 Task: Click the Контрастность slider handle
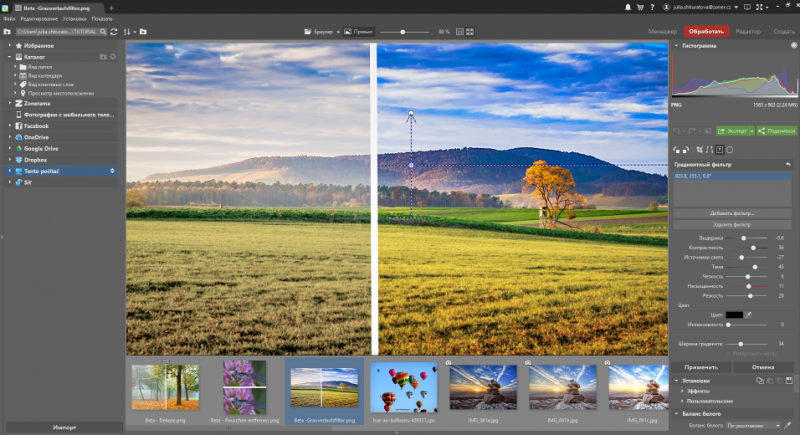[x=753, y=248]
